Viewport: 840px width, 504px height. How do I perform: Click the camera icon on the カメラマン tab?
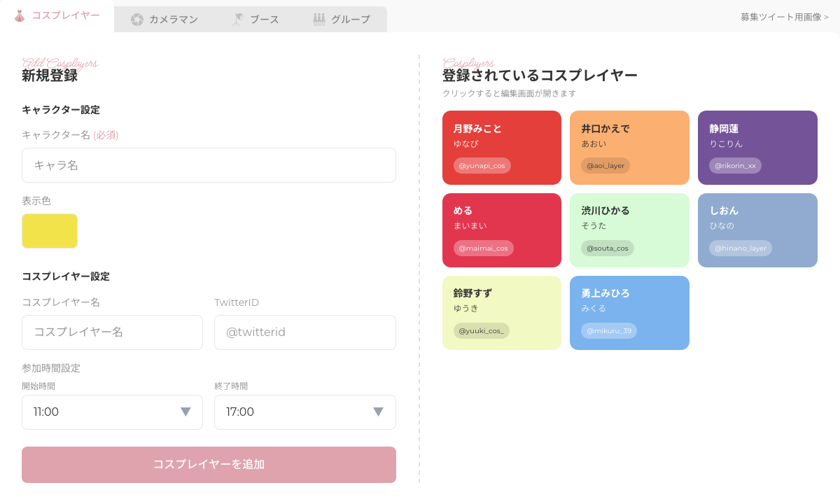pyautogui.click(x=136, y=20)
